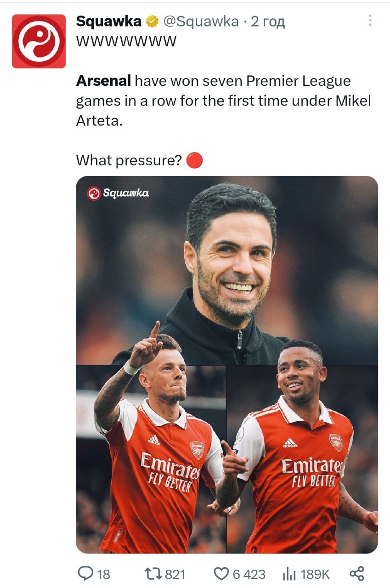Click the red circle emoji
This screenshot has width=390, height=588.
[x=195, y=160]
